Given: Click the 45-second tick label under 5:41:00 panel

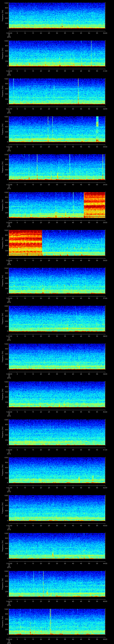Looking at the screenshot, I should [81, 487].
